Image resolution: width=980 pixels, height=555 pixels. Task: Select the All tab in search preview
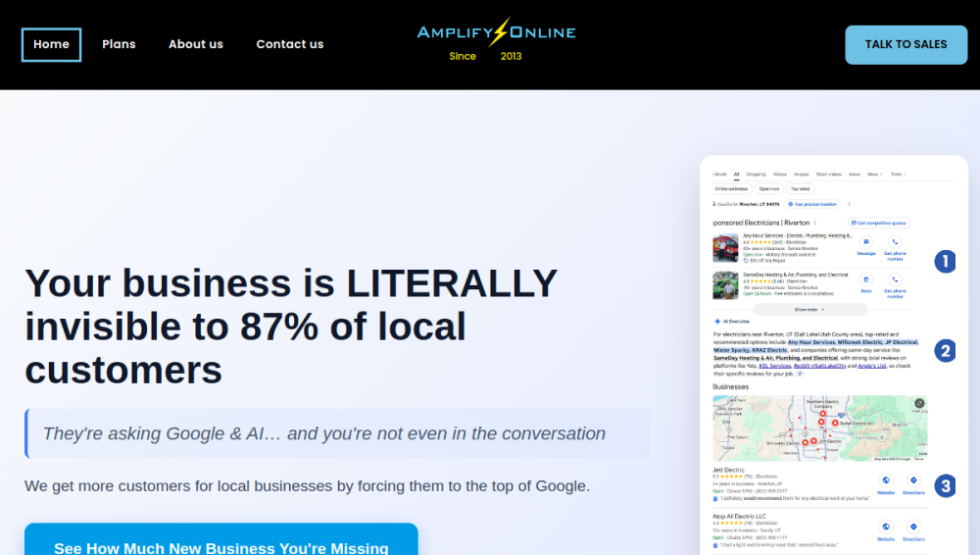tap(736, 175)
